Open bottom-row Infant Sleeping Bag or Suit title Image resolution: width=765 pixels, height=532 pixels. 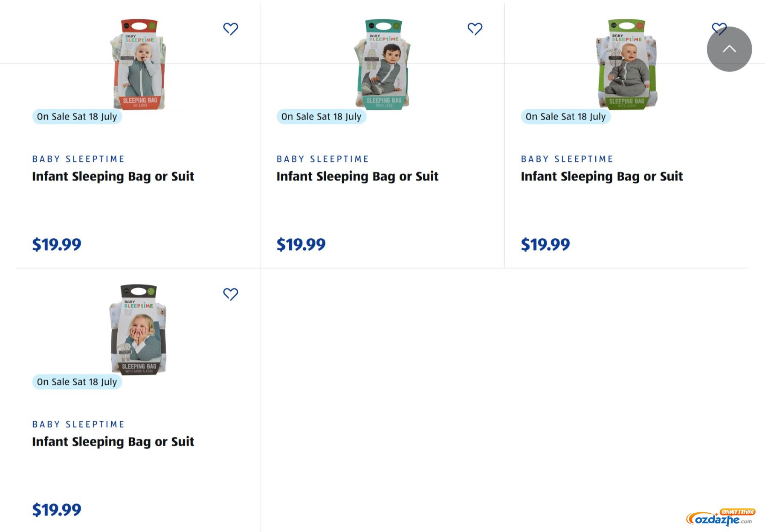click(113, 442)
